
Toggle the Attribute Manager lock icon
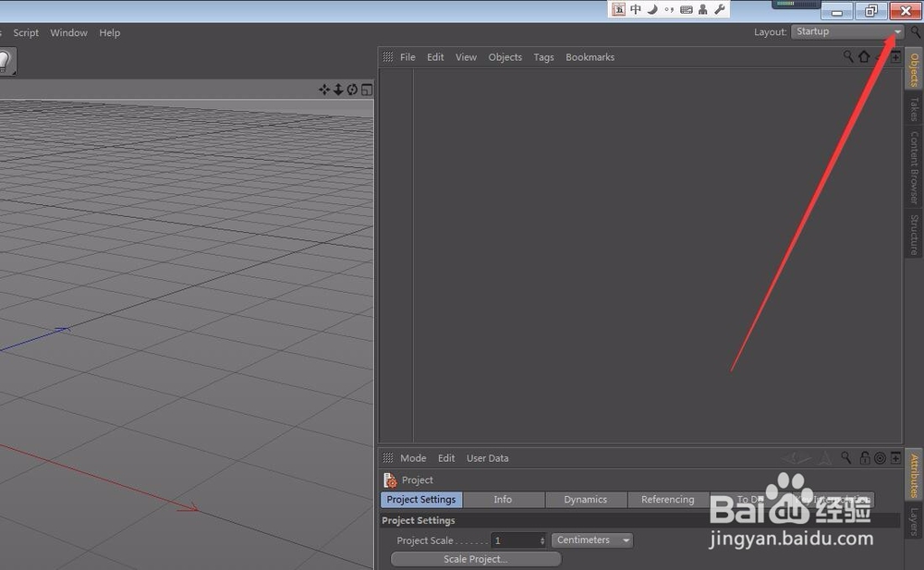865,457
